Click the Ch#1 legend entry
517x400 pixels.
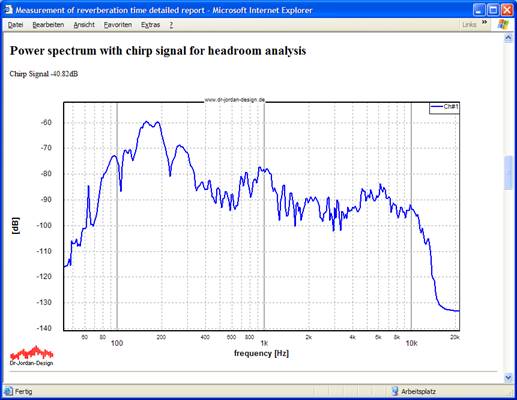point(444,107)
